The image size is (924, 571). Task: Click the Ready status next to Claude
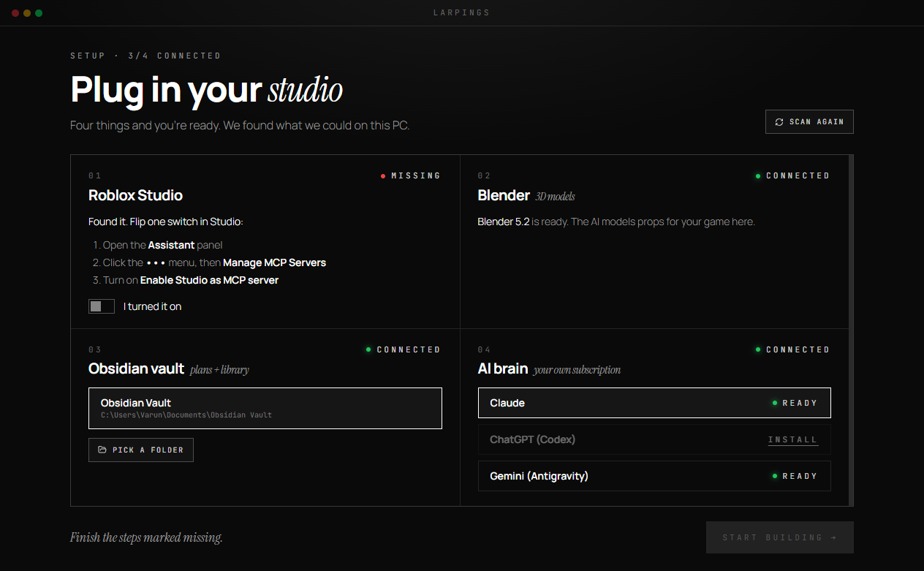coord(795,403)
